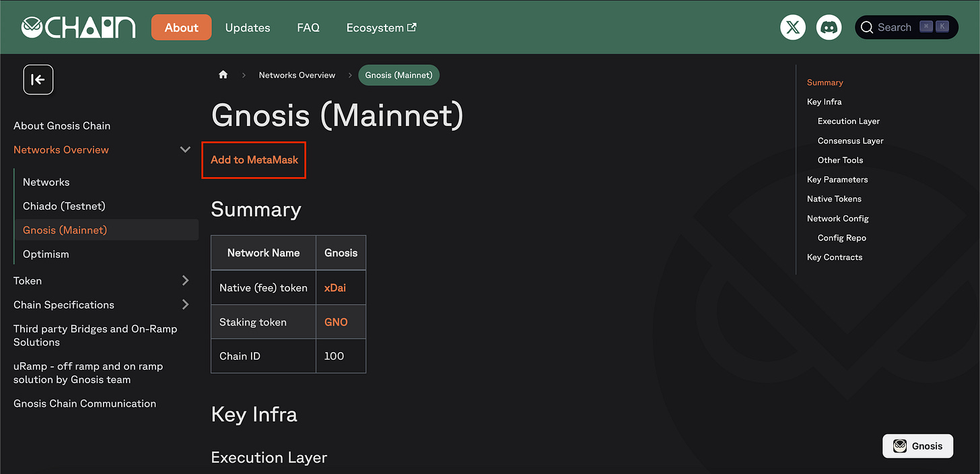The image size is (980, 474).
Task: Click the magnifier in the search bar
Action: [x=868, y=27]
